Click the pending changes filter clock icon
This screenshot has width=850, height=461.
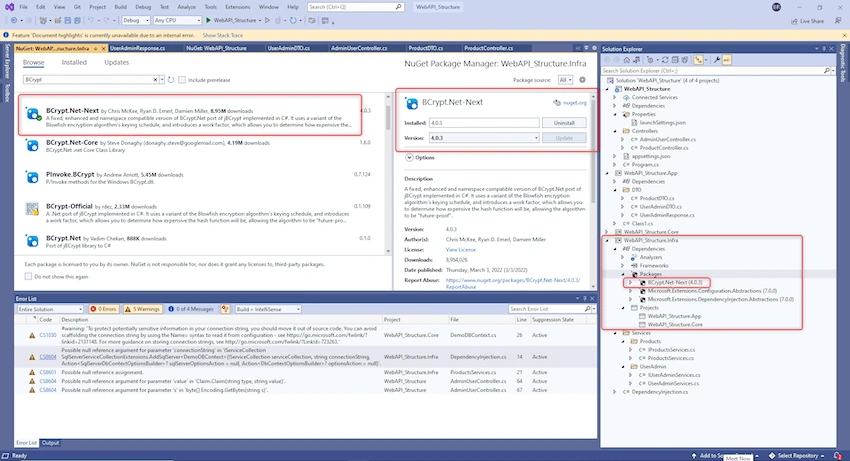(x=650, y=60)
